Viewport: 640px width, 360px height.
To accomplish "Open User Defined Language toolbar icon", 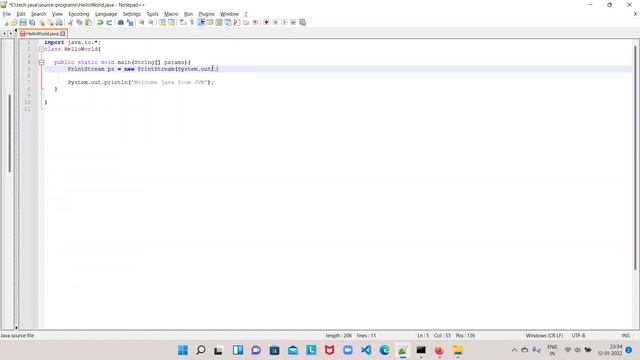I will pos(210,22).
